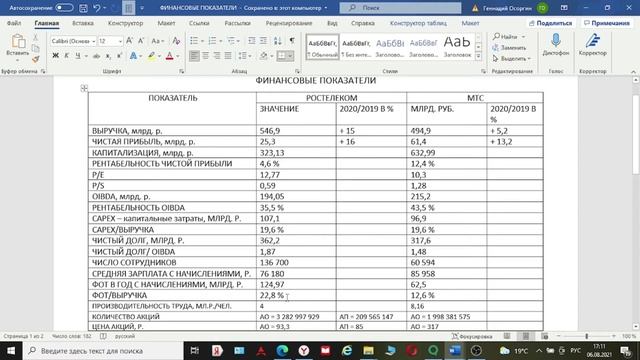Apply the Без интервала style
The height and width of the screenshot is (360, 640).
click(356, 47)
